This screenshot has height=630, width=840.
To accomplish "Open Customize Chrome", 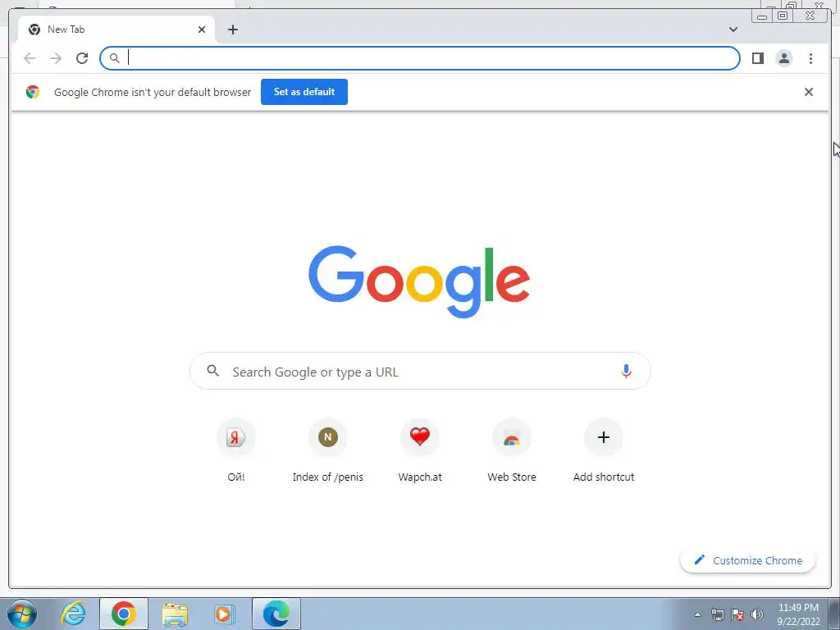I will (x=747, y=560).
